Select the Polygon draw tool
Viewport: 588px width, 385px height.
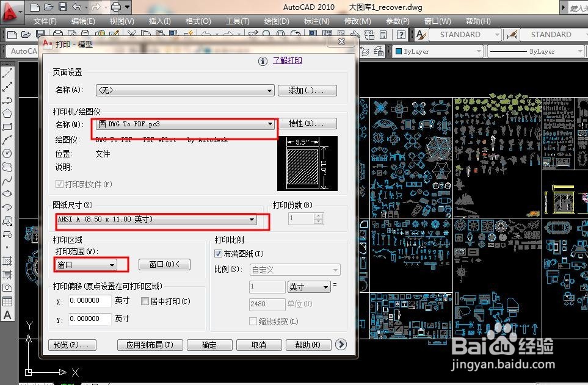pyautogui.click(x=7, y=113)
